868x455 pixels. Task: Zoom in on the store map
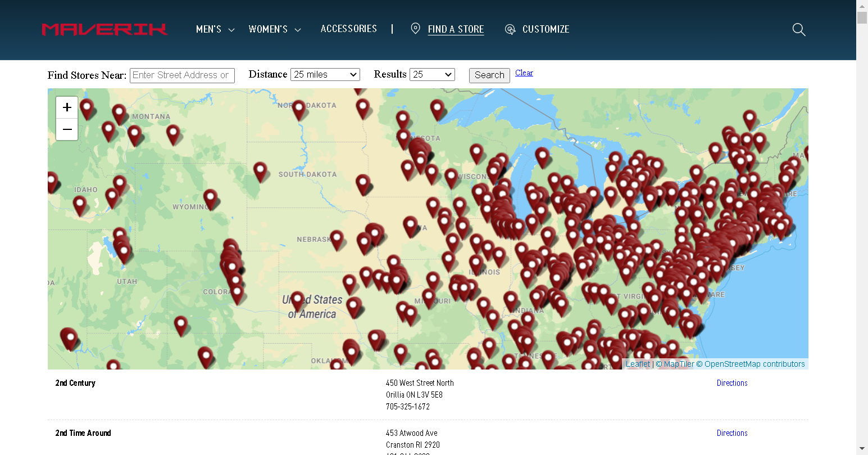coord(67,107)
